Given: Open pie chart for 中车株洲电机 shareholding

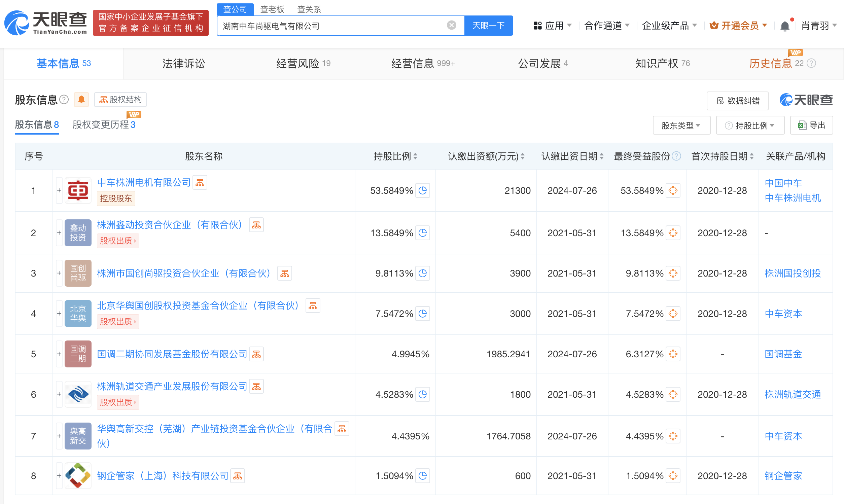Looking at the screenshot, I should 423,190.
